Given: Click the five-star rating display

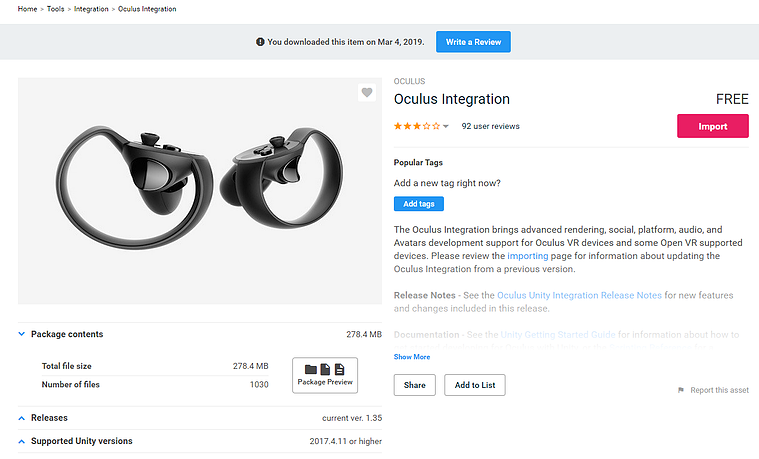Looking at the screenshot, I should pos(417,126).
